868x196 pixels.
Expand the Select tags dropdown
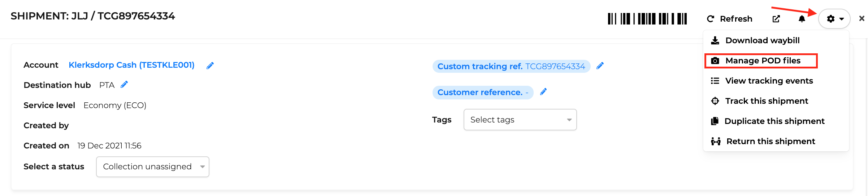[520, 120]
